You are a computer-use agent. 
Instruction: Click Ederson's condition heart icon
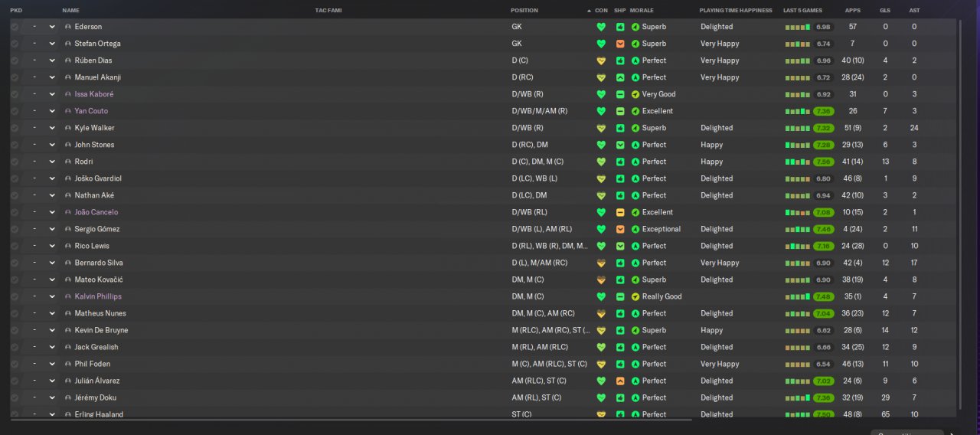(x=601, y=27)
